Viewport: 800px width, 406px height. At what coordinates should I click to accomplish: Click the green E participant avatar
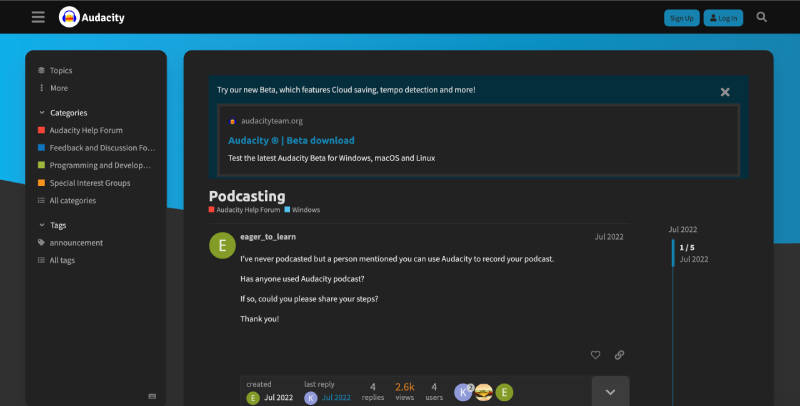504,392
